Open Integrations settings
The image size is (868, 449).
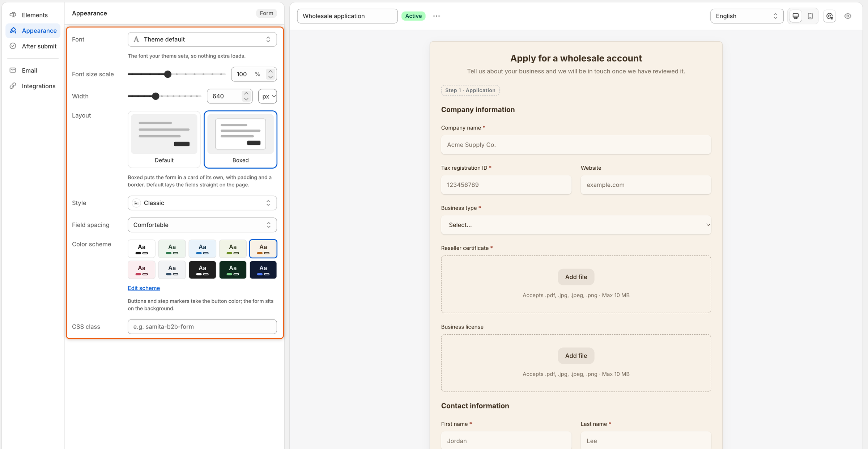(33, 86)
